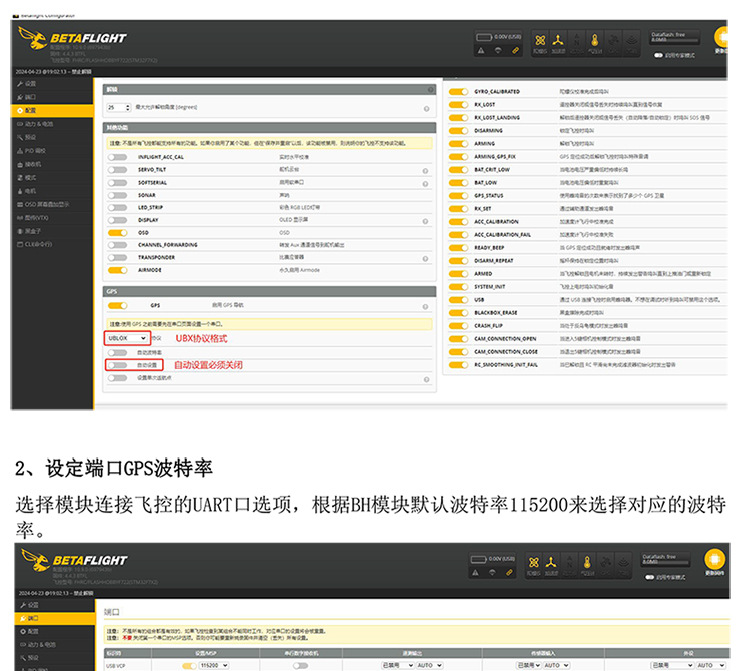Enable the SOFTSERIAL feature switch
The height and width of the screenshot is (671, 750).
[x=118, y=183]
